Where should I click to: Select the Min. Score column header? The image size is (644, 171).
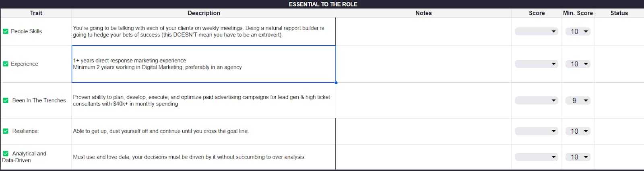coord(578,13)
